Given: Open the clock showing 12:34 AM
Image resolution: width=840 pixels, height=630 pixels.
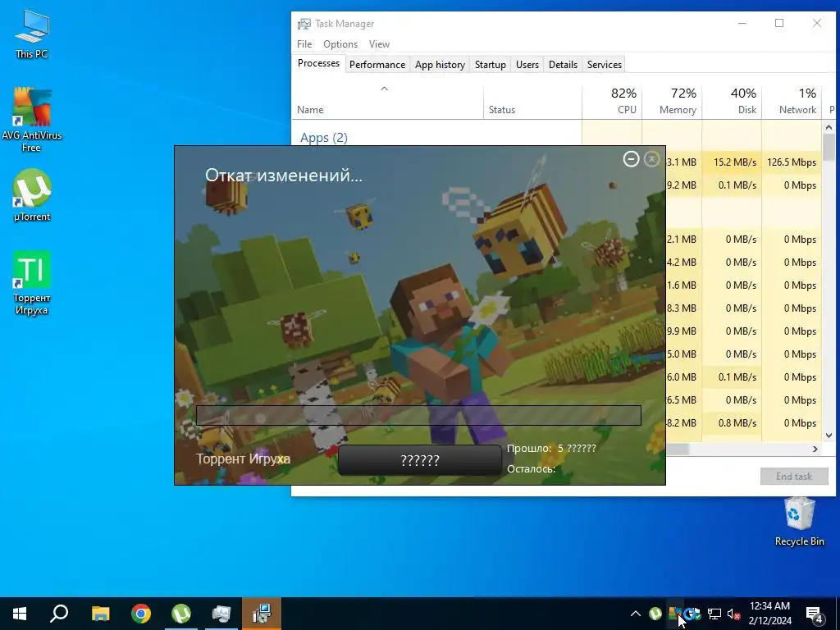Looking at the screenshot, I should (x=769, y=614).
